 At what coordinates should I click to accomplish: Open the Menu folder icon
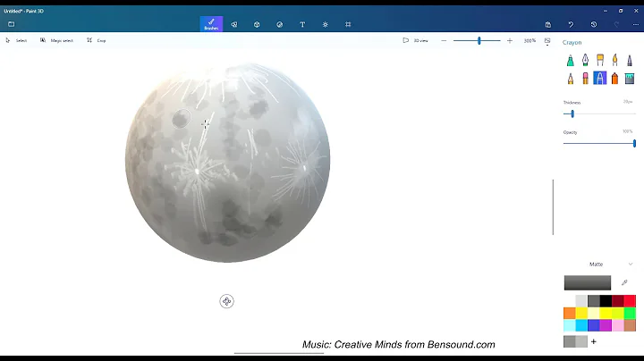pos(11,24)
